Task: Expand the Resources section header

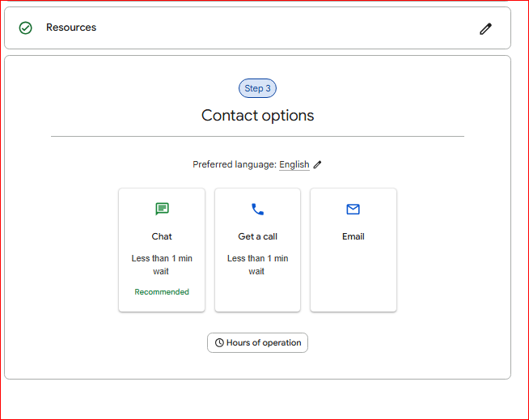Action: 257,28
